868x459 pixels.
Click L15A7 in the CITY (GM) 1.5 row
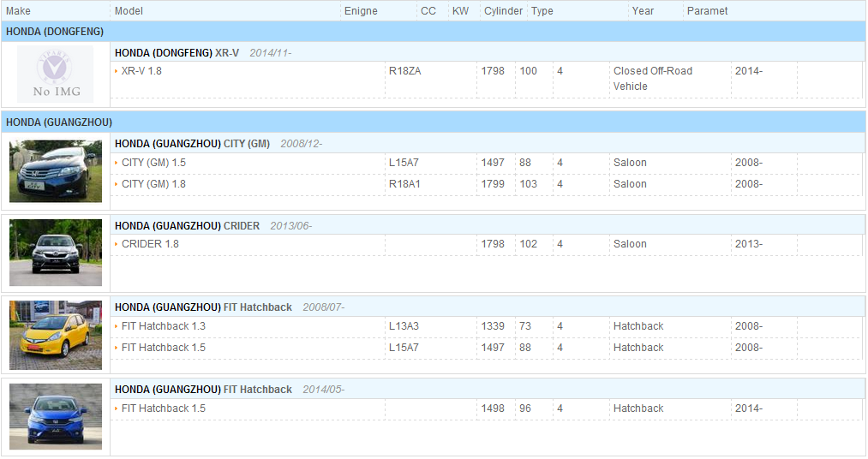pyautogui.click(x=404, y=163)
